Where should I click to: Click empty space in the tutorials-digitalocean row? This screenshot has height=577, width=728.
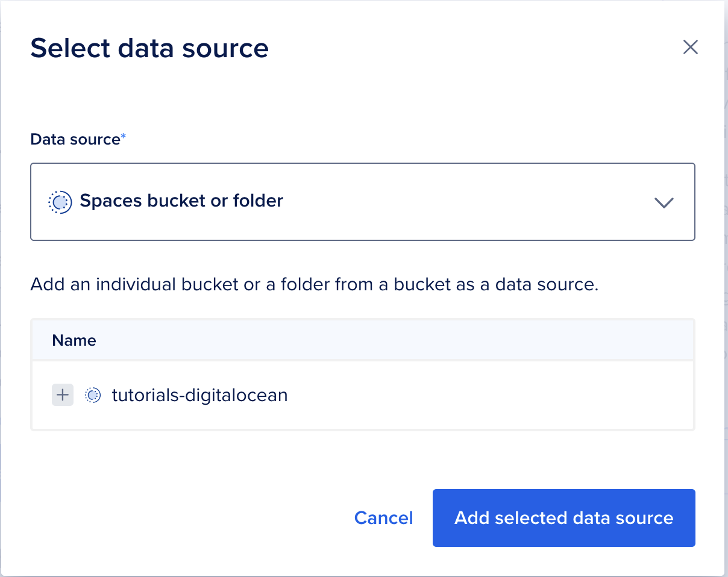tap(482, 395)
